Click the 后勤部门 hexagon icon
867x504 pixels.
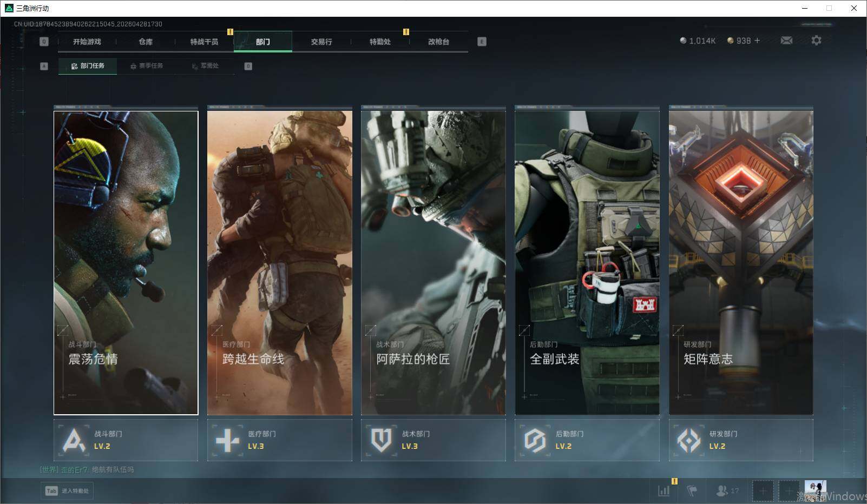pos(535,440)
